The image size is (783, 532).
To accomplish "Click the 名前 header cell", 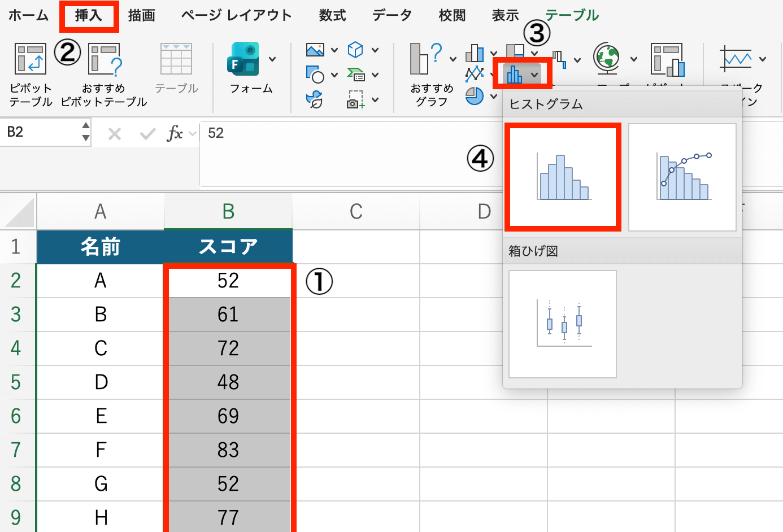I will pyautogui.click(x=101, y=247).
